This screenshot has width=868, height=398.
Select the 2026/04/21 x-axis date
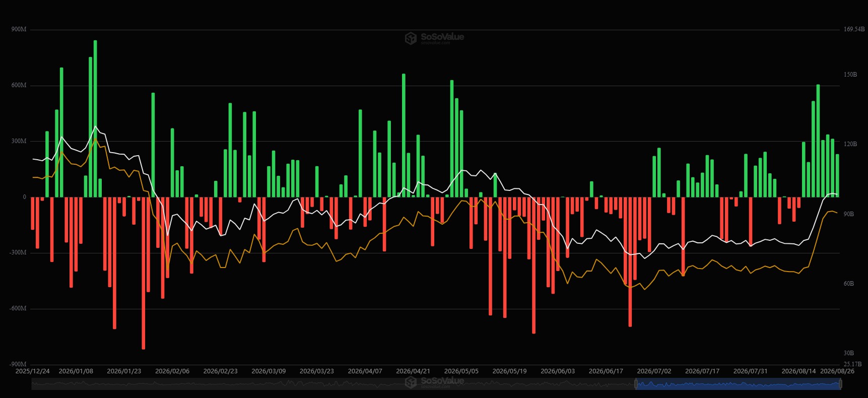413,371
